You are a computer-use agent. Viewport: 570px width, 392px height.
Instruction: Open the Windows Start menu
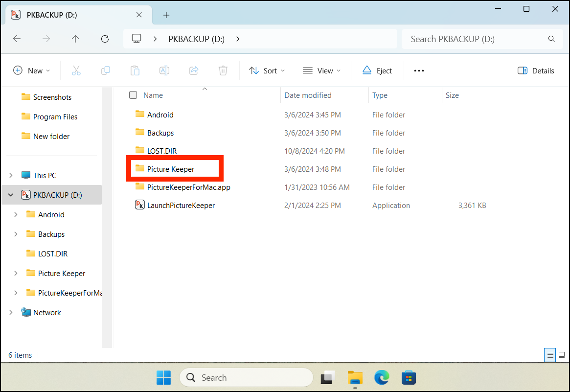tap(163, 377)
